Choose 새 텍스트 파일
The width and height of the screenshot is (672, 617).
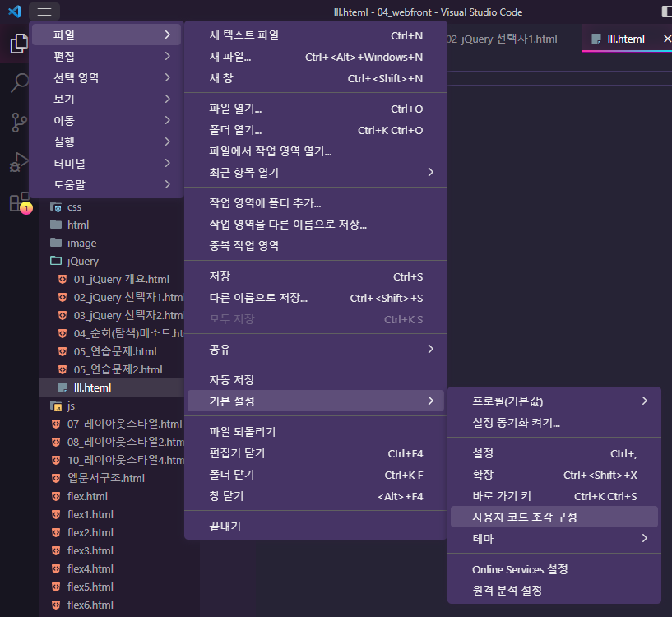click(316, 35)
